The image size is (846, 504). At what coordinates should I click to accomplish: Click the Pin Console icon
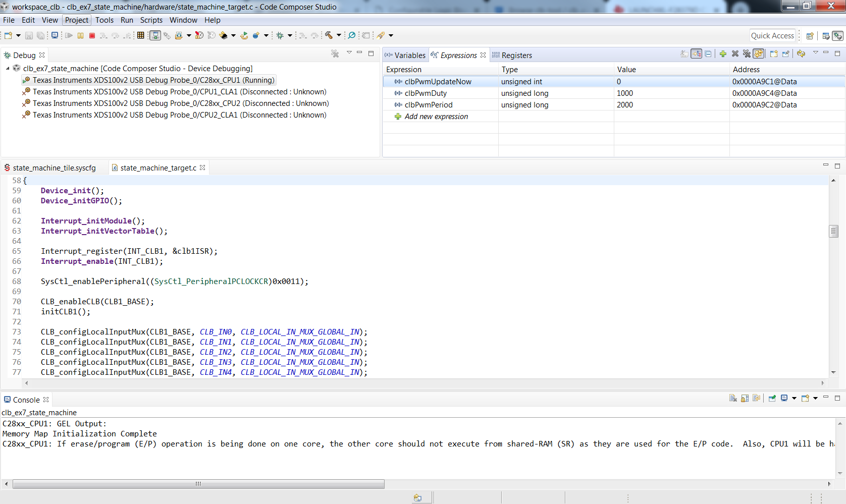coord(772,399)
